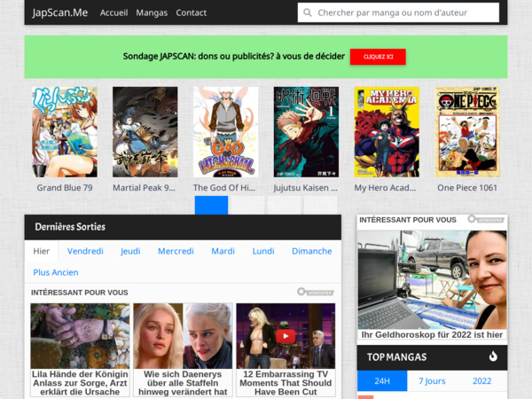The height and width of the screenshot is (399, 532).
Task: Switch Top Mangas to 7 Jours
Action: 432,380
